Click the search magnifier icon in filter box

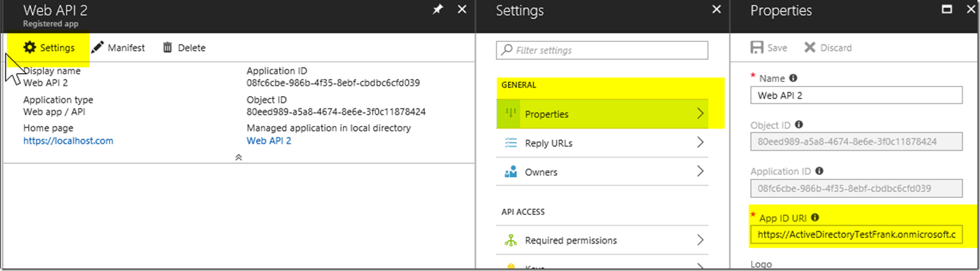point(507,50)
